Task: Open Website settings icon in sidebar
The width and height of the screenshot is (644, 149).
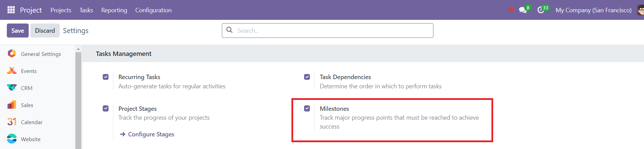Action: (12, 139)
